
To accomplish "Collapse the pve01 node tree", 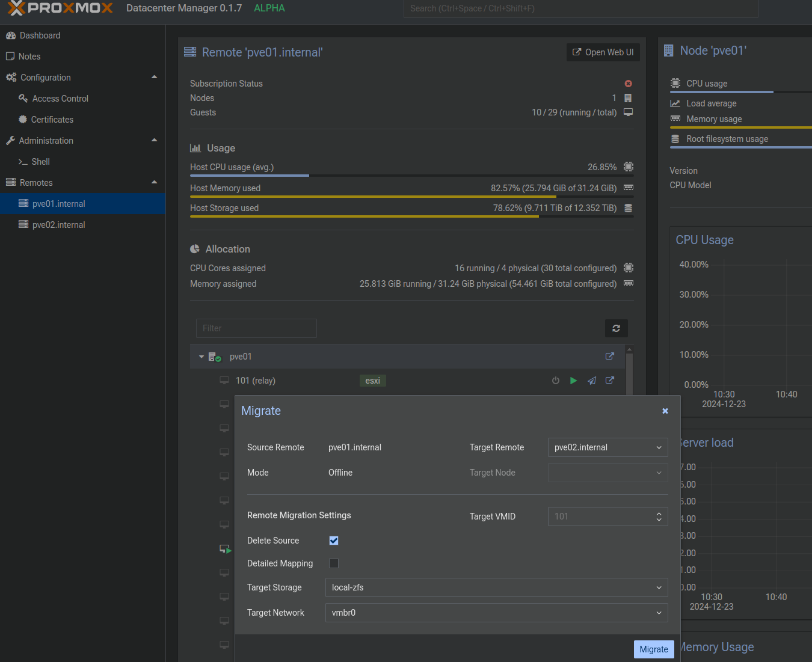I will (201, 357).
